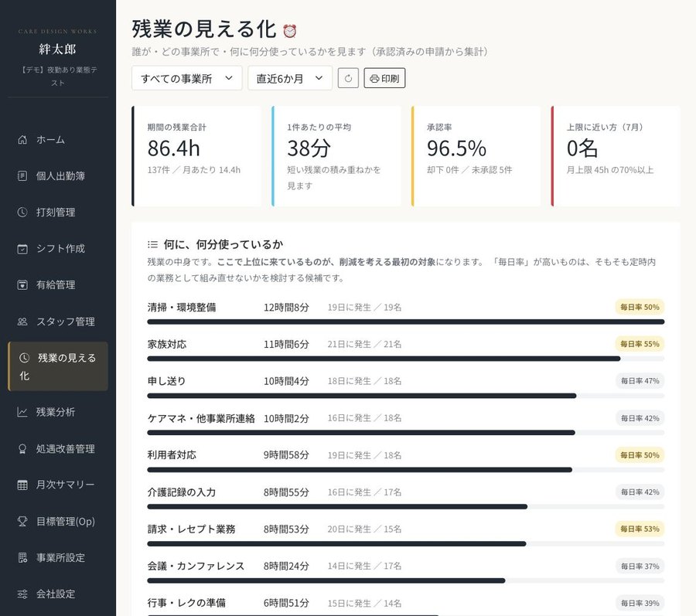696x616 pixels.
Task: Click the alarm clock emoji in page title
Action: (290, 31)
